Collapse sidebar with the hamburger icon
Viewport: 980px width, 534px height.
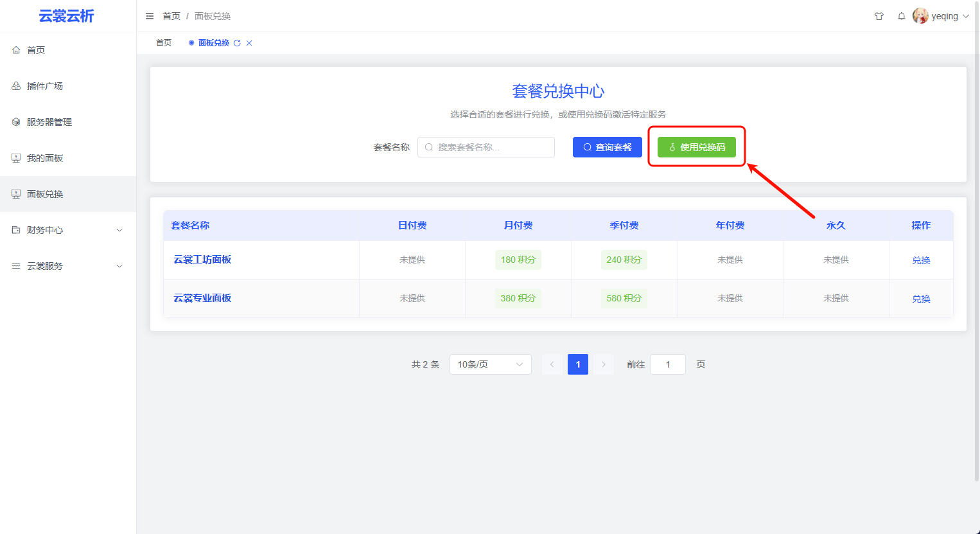coord(150,16)
